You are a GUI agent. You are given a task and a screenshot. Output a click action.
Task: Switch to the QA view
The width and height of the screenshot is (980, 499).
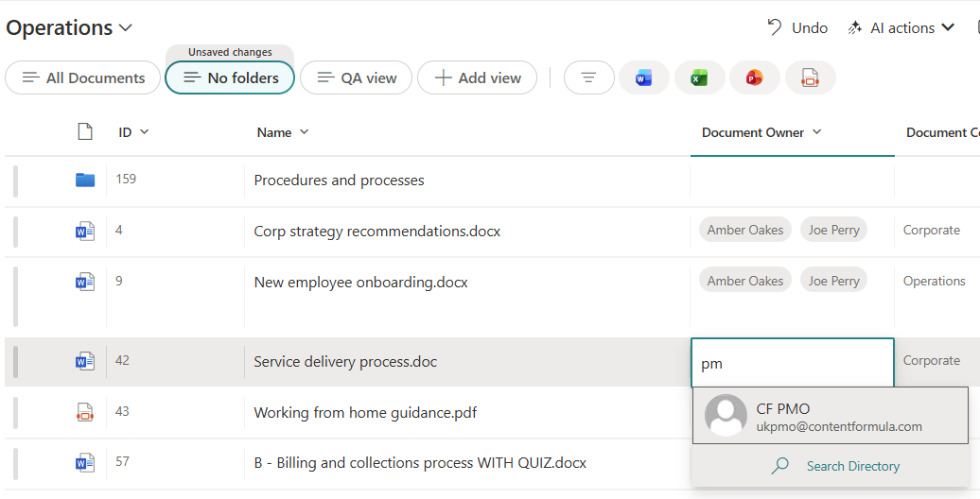[x=357, y=78]
